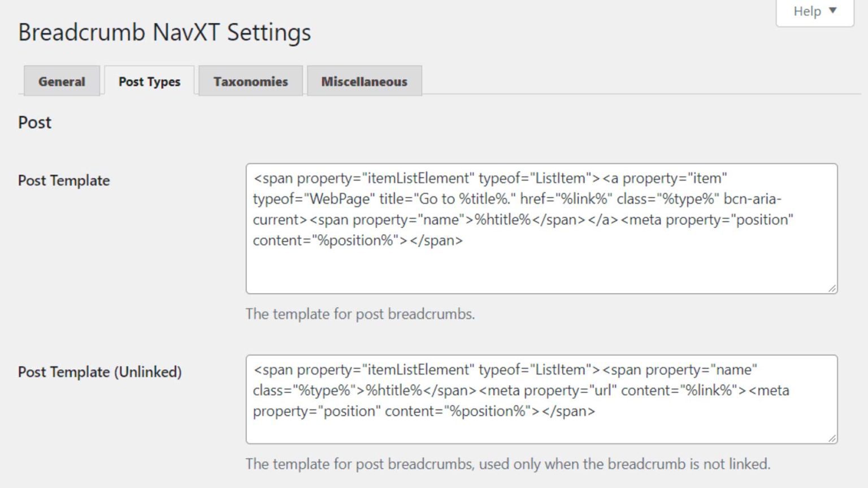Click the Post Template field resize grip
The width and height of the screenshot is (868, 488).
[x=832, y=287]
